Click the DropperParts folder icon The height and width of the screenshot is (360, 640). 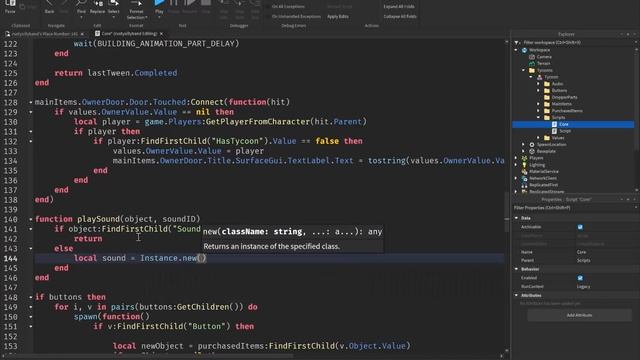coord(547,97)
